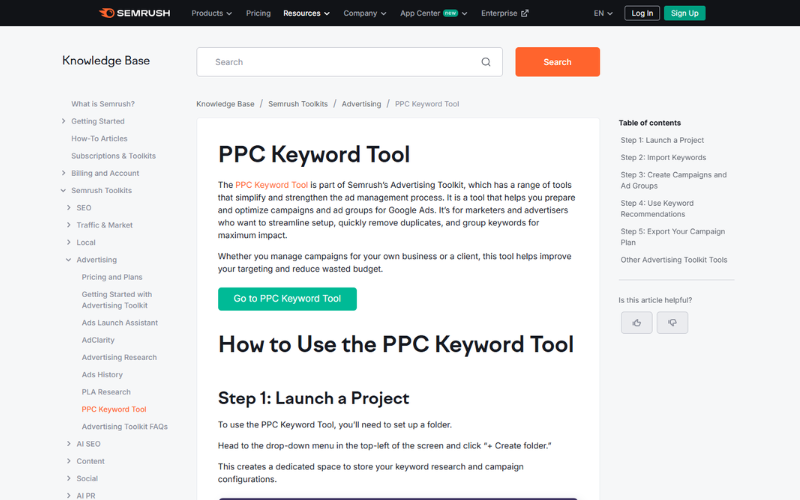
Task: Expand the Social sidebar section
Action: [x=68, y=479]
